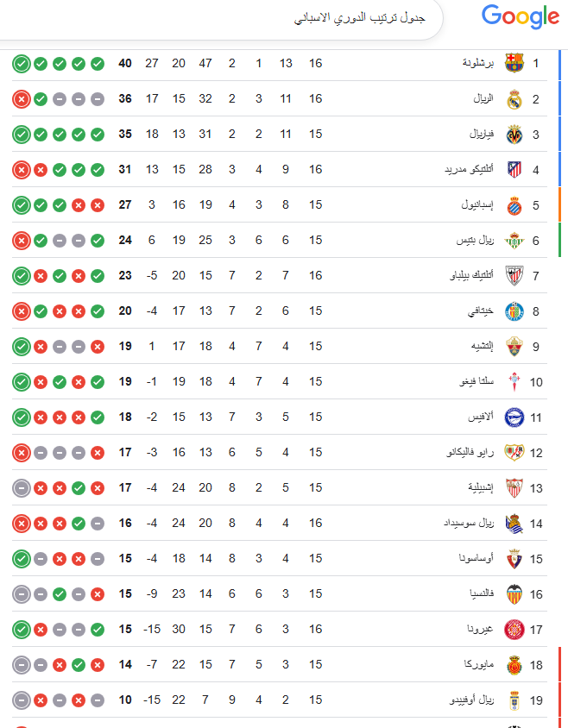The height and width of the screenshot is (728, 568).
Task: Click the Espanyol crest icon
Action: 514,204
